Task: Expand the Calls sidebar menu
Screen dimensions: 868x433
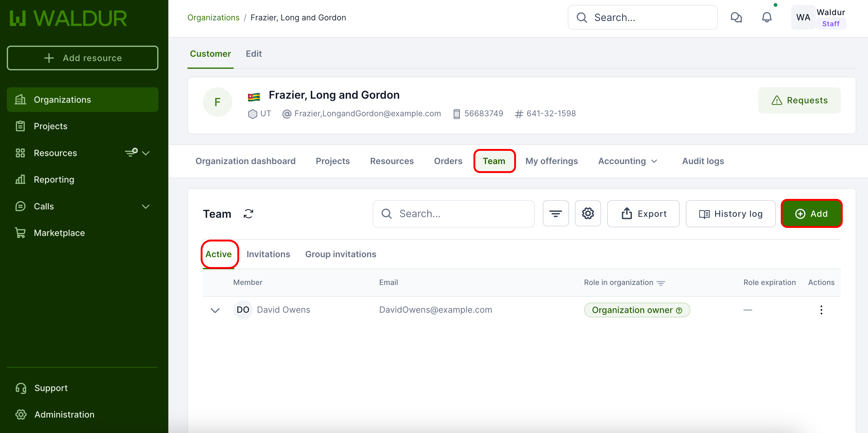Action: [145, 206]
